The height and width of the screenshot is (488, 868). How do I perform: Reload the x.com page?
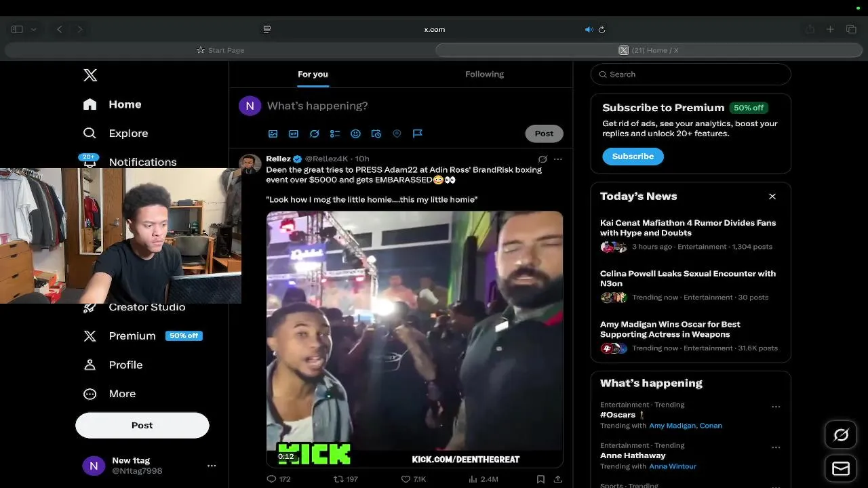(x=601, y=29)
